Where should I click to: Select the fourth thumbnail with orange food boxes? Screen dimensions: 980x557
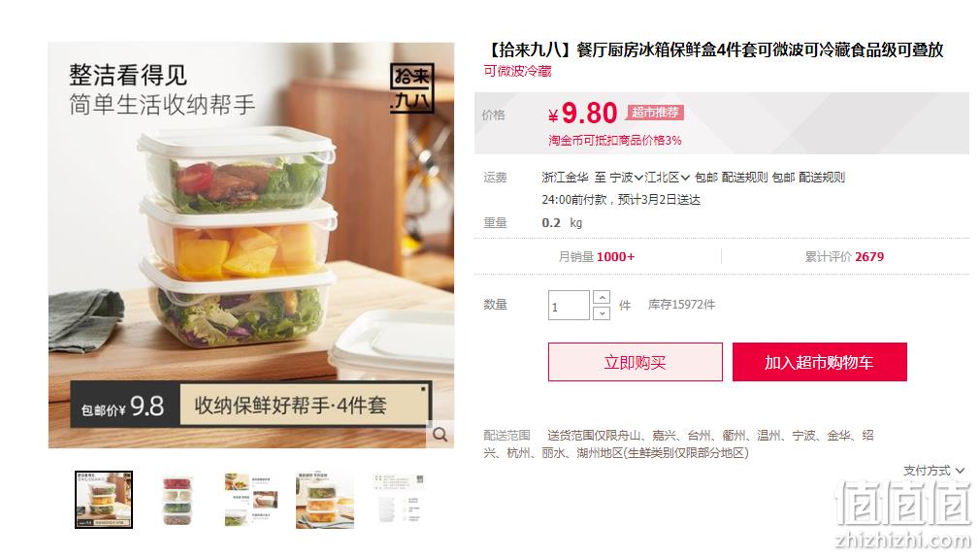(x=325, y=500)
